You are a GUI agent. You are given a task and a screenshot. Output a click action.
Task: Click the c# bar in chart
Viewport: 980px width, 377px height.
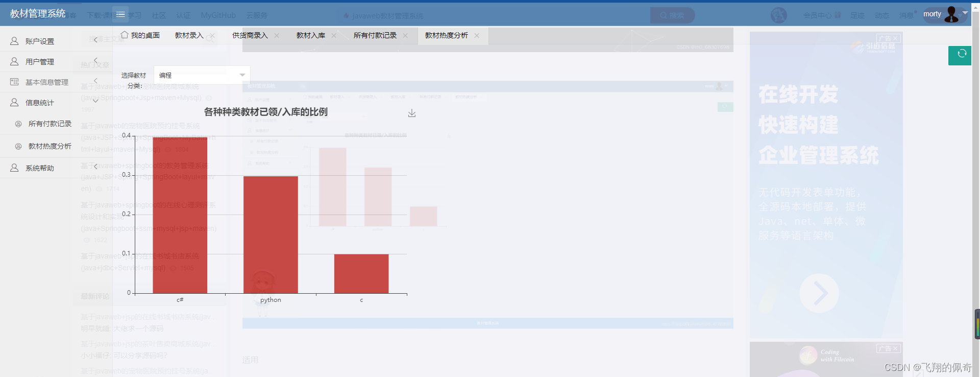pos(180,215)
